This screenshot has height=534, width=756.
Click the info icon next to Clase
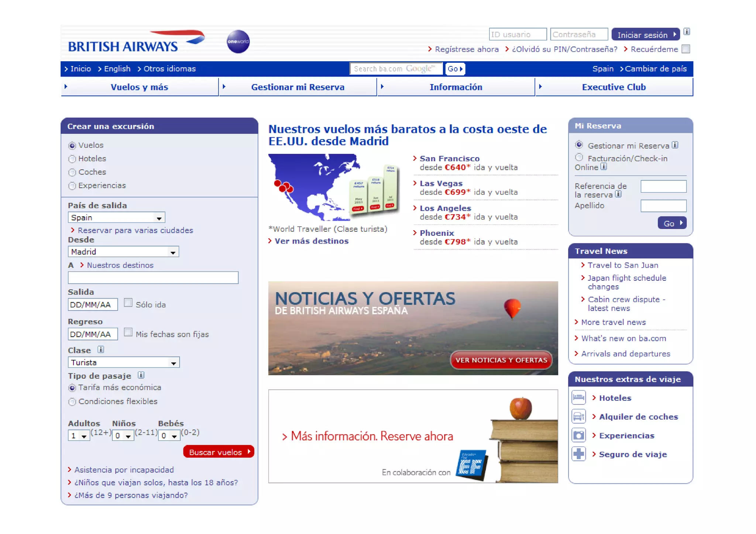(101, 349)
